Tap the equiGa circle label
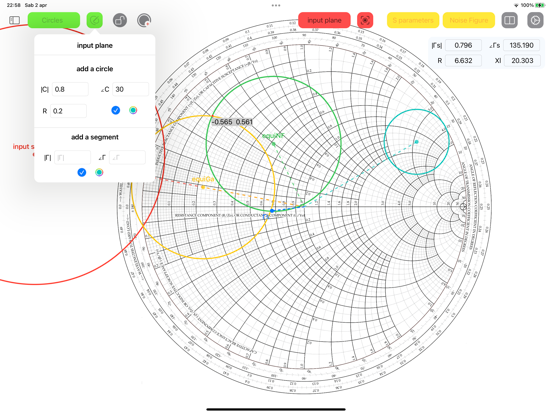 [203, 179]
